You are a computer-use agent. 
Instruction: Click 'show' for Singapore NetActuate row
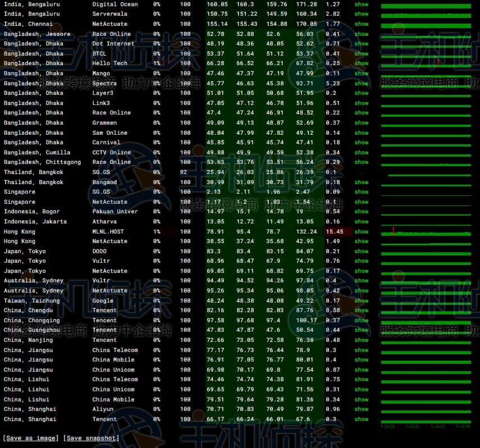pos(362,202)
